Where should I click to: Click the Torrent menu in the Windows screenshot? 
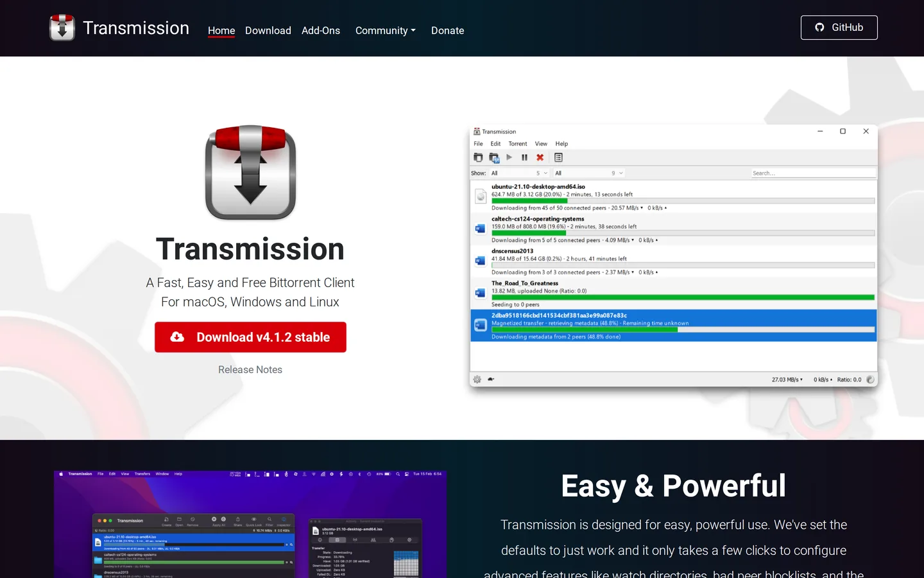click(518, 144)
